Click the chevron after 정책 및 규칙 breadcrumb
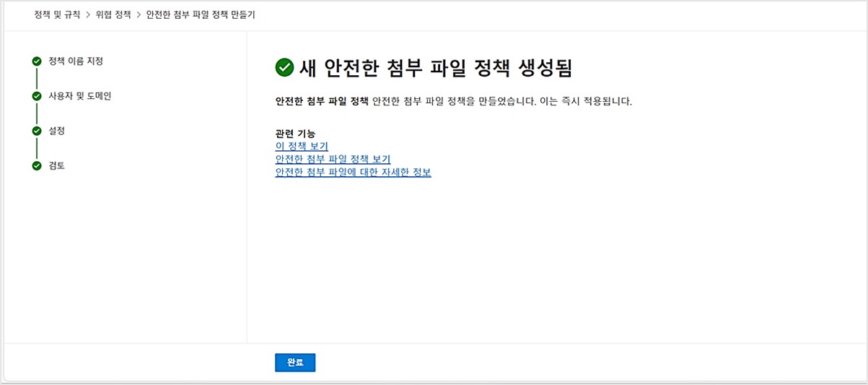Viewport: 868px width, 385px height. (x=88, y=15)
